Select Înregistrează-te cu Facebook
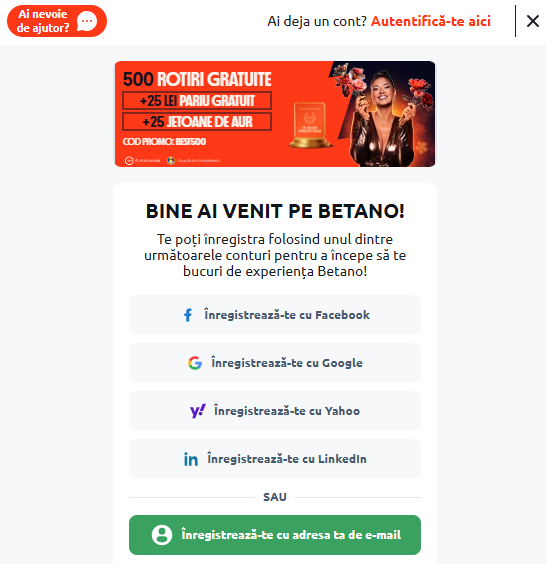 275,315
